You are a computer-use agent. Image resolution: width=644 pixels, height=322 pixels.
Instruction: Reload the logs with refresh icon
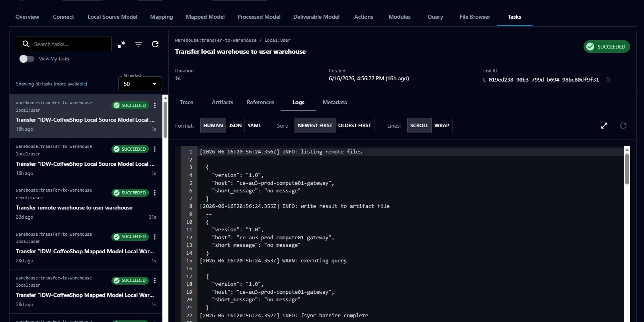click(623, 126)
